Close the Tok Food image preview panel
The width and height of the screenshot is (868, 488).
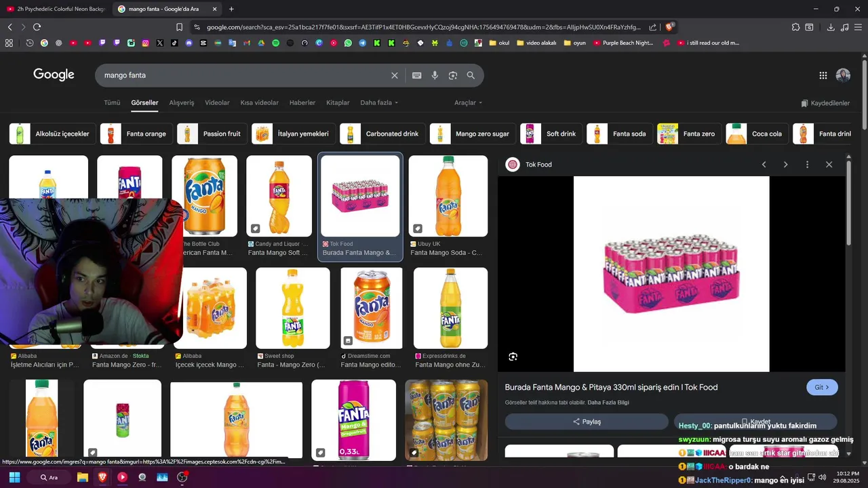click(829, 165)
